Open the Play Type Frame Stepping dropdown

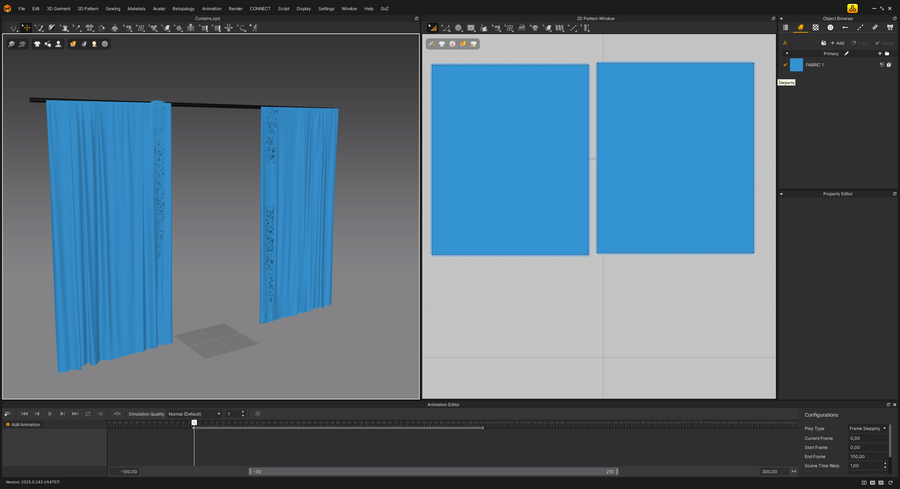click(x=867, y=428)
